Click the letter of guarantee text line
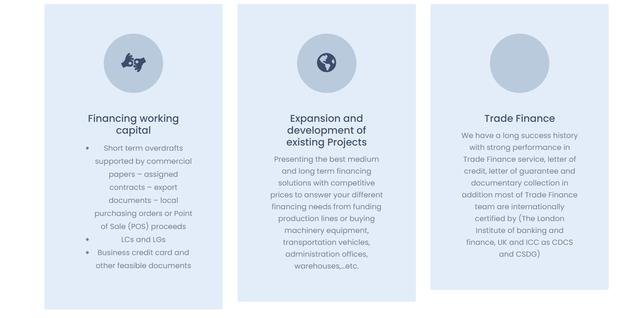 click(x=519, y=171)
